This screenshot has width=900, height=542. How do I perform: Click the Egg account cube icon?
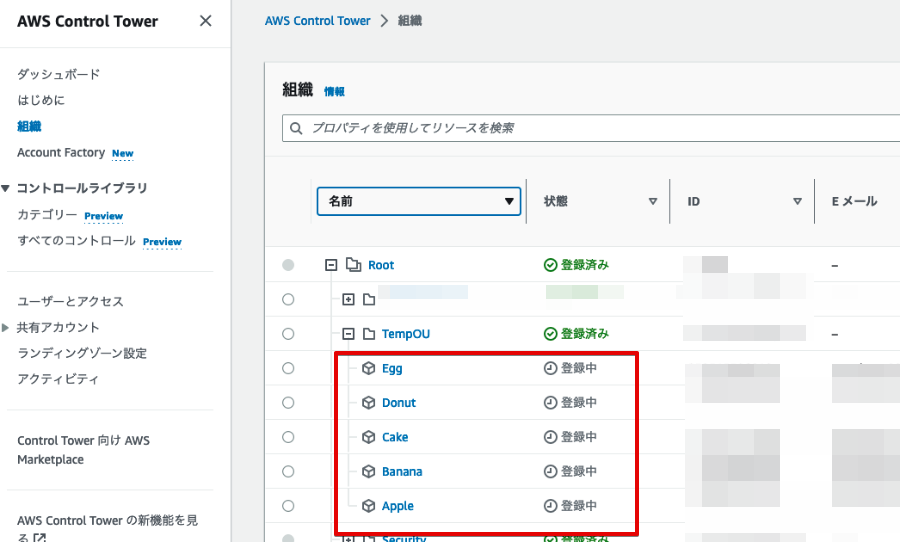pos(368,368)
